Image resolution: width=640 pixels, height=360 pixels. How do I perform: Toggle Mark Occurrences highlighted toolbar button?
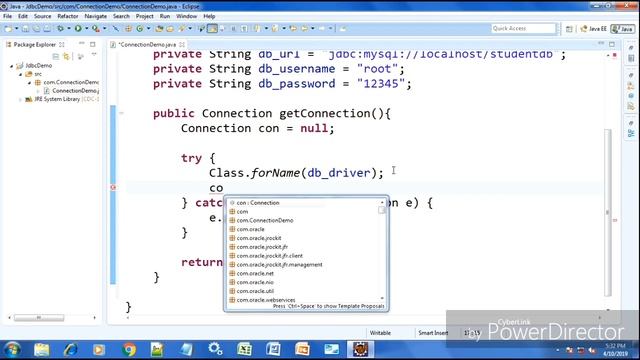[x=212, y=29]
